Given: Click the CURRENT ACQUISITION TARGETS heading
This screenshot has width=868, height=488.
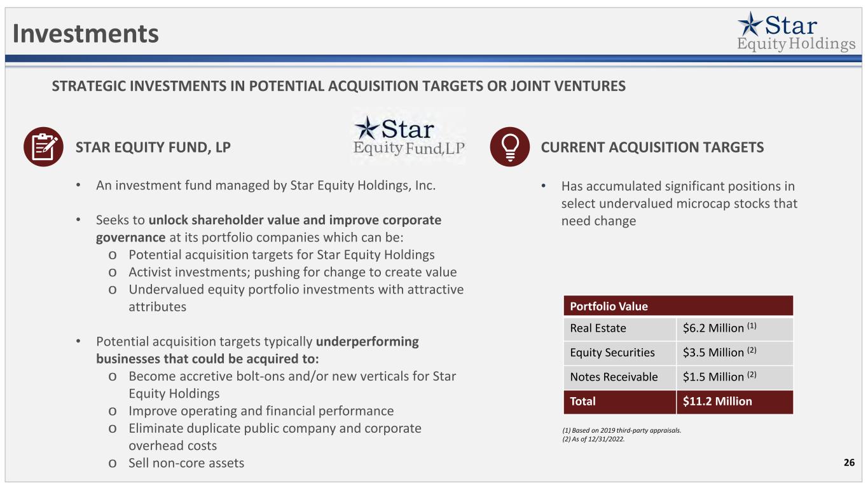Looking at the screenshot, I should (x=652, y=147).
